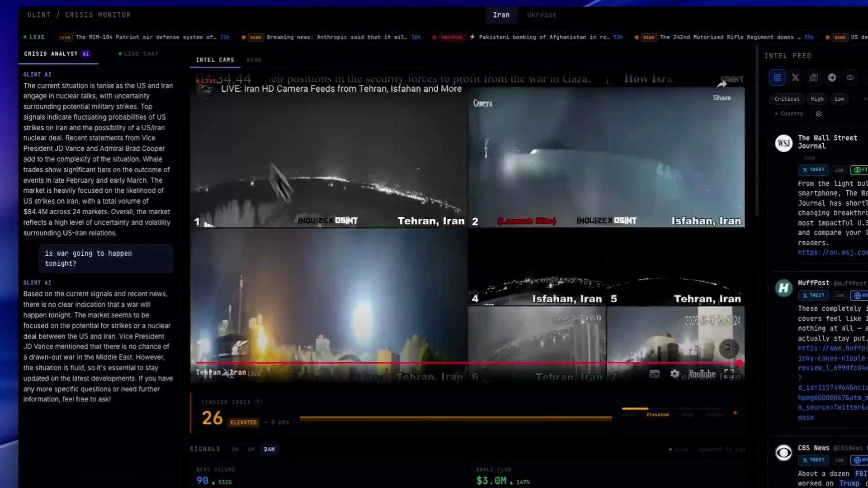
Task: Toggle the High severity filter
Action: coord(817,99)
